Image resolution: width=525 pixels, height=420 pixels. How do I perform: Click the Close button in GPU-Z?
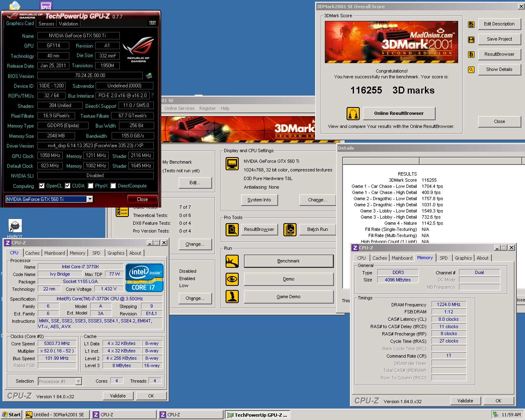pyautogui.click(x=142, y=199)
